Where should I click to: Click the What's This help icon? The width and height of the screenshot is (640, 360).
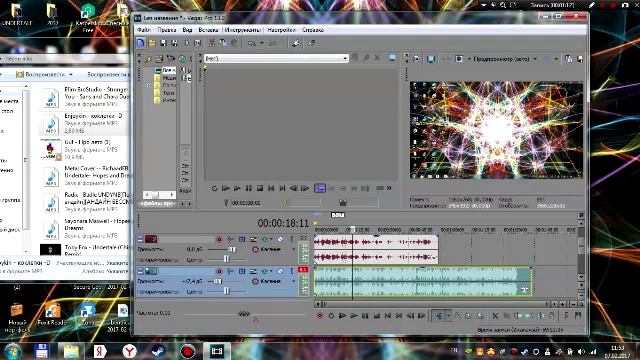(x=311, y=43)
